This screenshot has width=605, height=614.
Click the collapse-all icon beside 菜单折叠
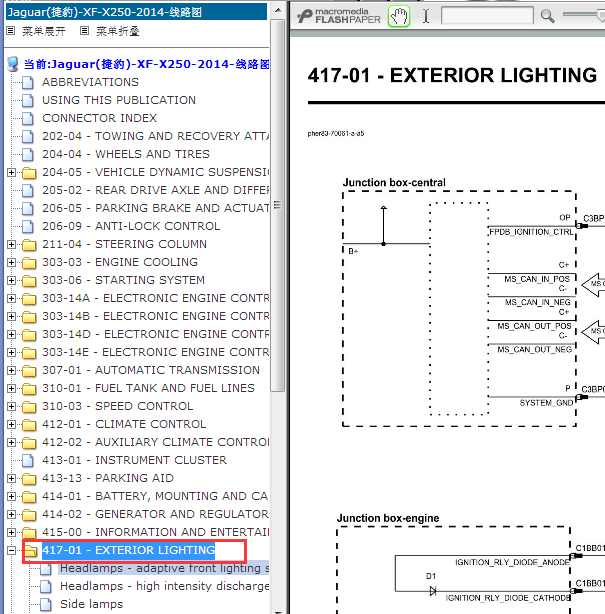point(84,31)
